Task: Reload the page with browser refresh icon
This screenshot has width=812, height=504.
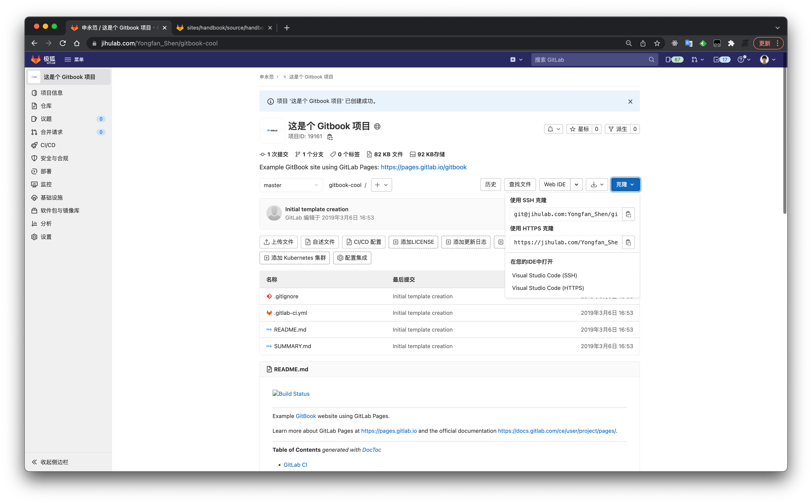Action: [x=63, y=43]
